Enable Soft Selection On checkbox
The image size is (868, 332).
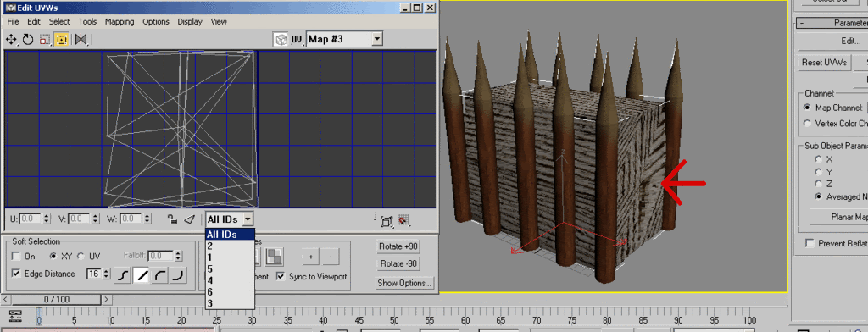click(16, 256)
